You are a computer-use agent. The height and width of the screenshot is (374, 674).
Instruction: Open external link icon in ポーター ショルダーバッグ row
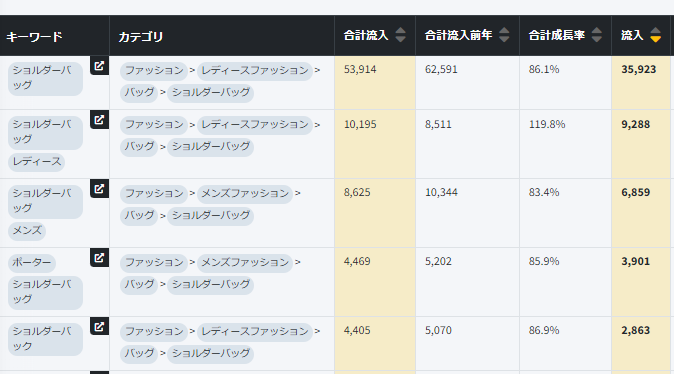99,258
